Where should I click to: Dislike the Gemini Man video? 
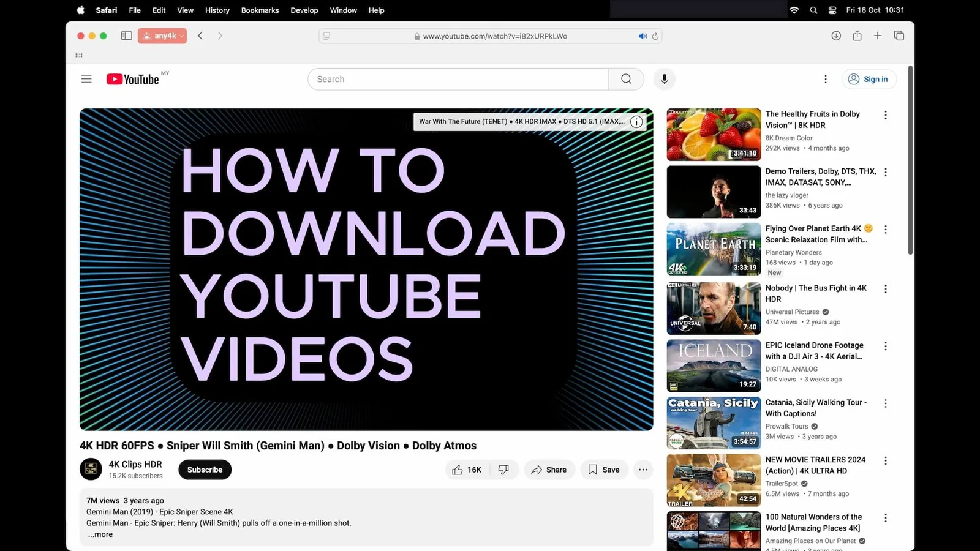[503, 470]
